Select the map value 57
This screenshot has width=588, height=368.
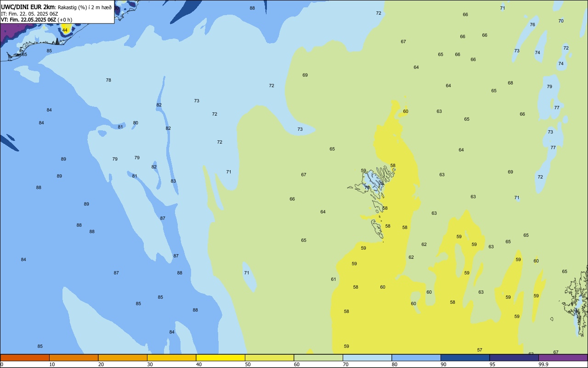click(480, 350)
